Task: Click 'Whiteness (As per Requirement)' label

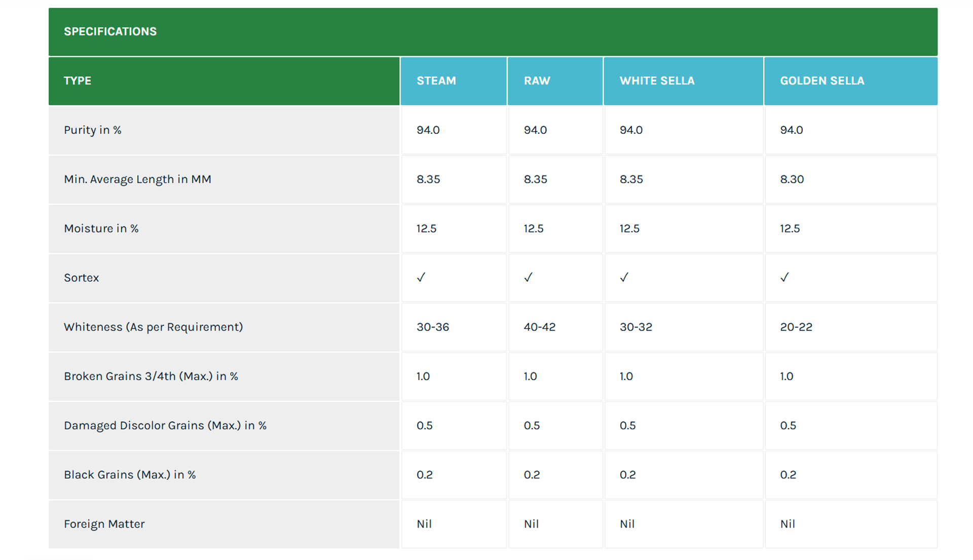Action: click(x=154, y=327)
